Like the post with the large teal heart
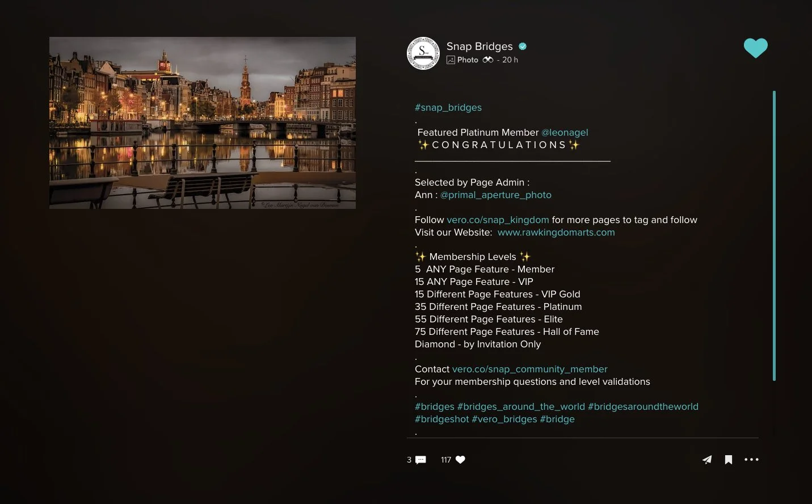 pos(756,48)
